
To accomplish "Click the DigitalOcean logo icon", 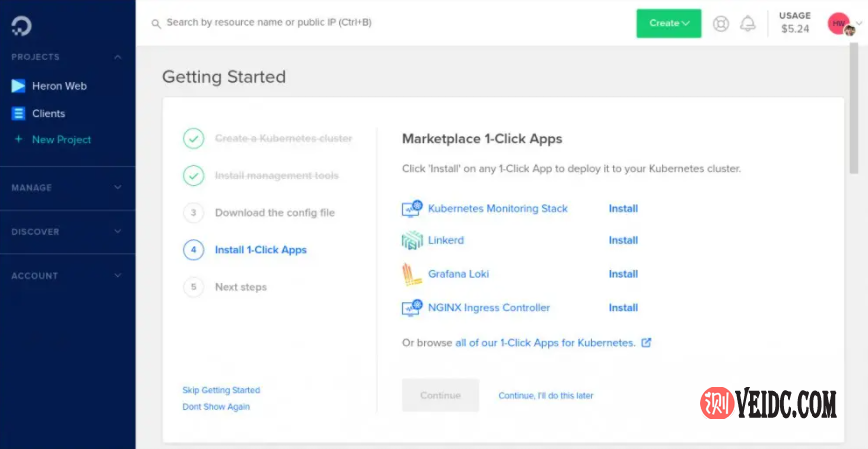I will point(17,21).
